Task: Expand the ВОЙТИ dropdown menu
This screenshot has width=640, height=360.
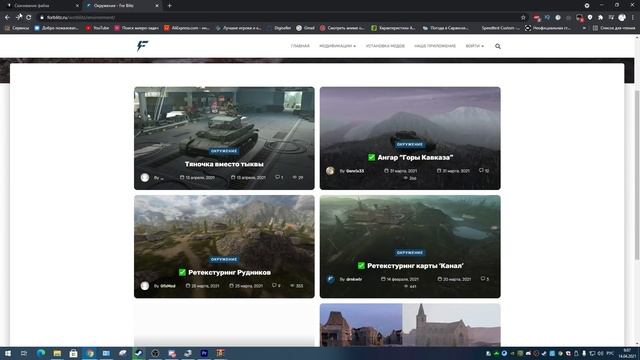Action: click(x=474, y=46)
